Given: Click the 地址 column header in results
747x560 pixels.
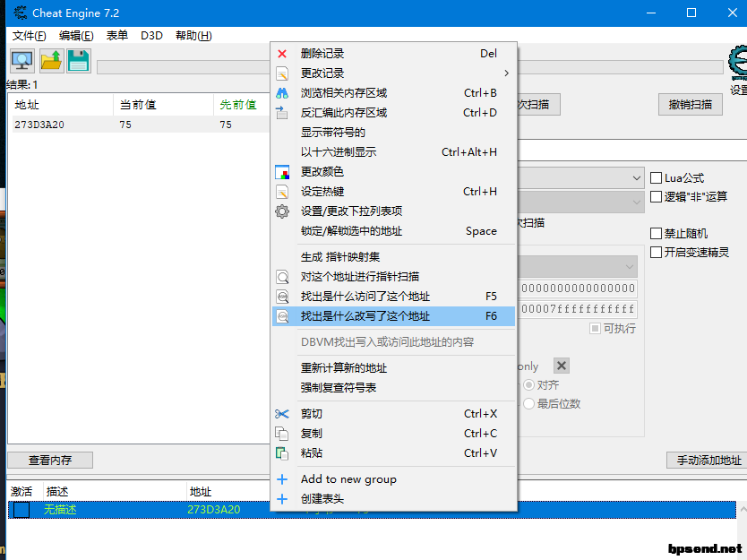Looking at the screenshot, I should click(x=61, y=105).
